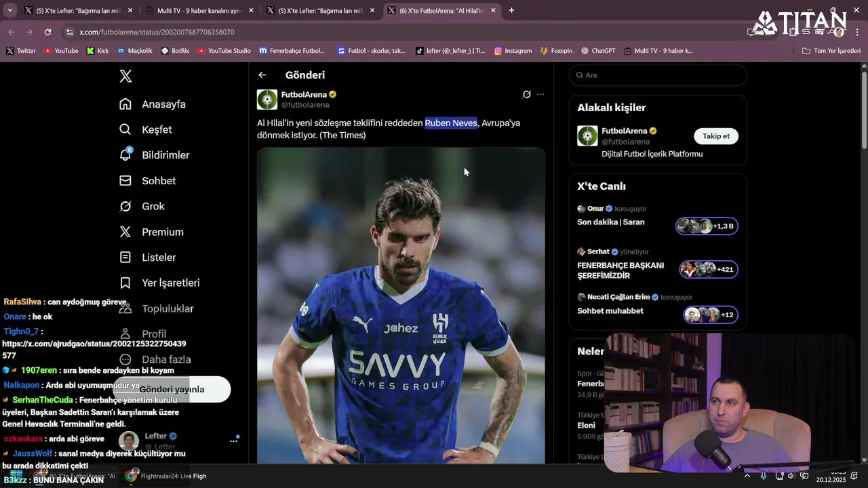
Task: Open a new browser tab
Action: tap(511, 10)
